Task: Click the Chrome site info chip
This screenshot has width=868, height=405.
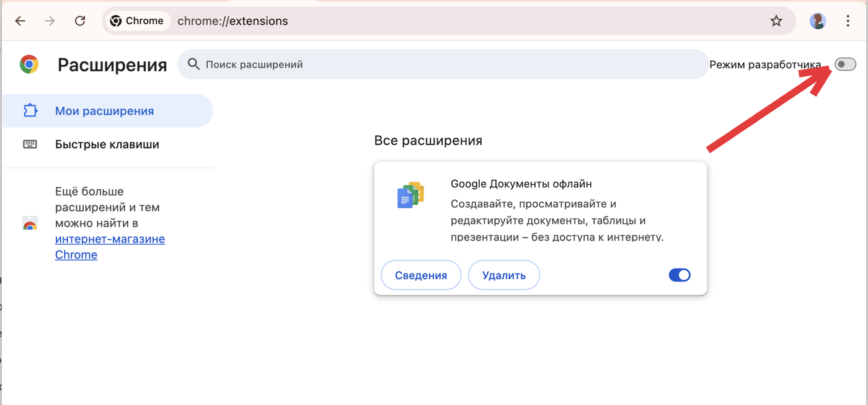Action: 137,21
